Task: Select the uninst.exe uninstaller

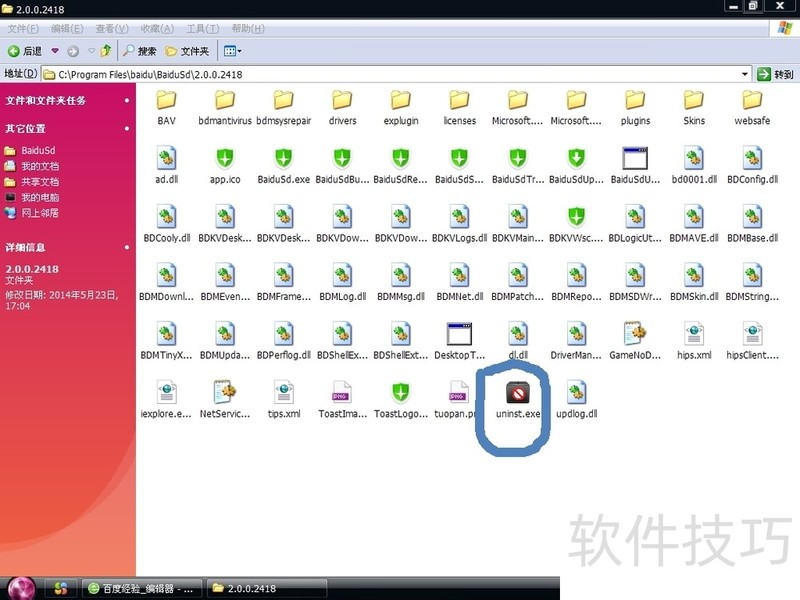Action: tap(518, 401)
